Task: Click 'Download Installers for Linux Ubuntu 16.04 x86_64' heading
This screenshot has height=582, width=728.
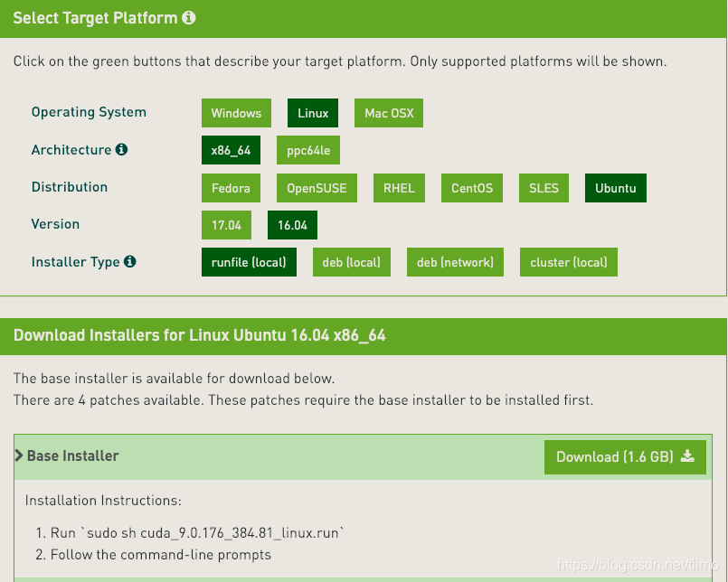Action: click(x=200, y=335)
